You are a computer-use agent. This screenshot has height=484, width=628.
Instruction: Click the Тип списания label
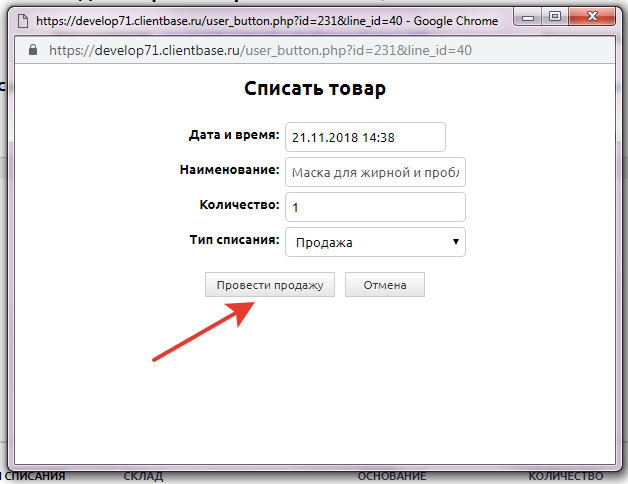(x=234, y=240)
